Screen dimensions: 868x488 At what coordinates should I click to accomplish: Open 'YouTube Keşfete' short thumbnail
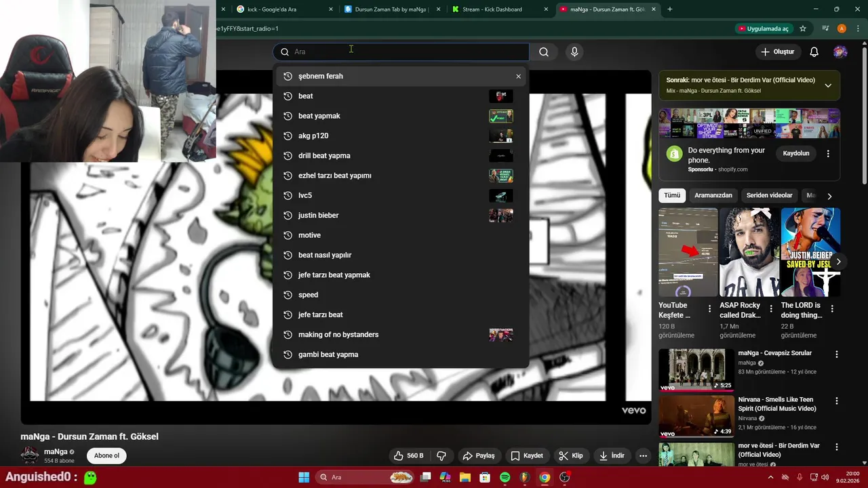tap(688, 252)
